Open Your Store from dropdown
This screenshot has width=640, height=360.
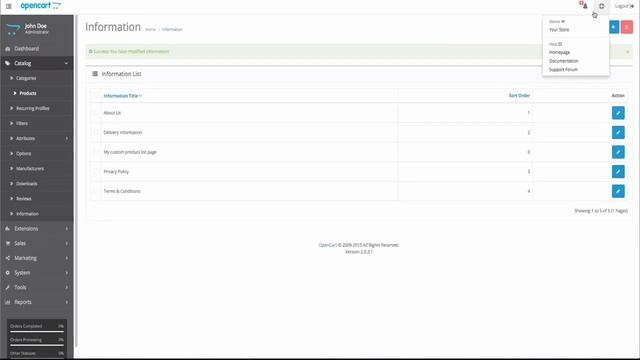pos(559,30)
